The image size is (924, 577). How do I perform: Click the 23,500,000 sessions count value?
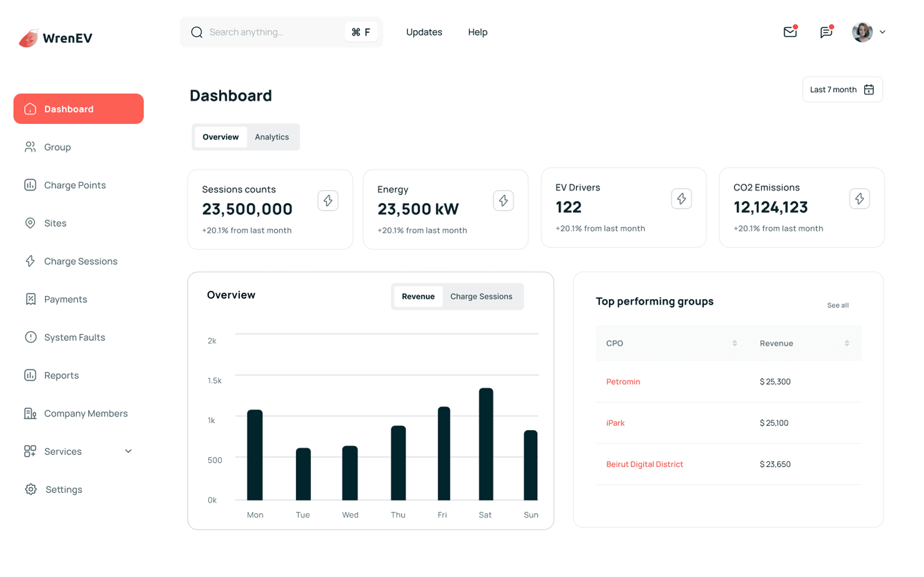247,209
